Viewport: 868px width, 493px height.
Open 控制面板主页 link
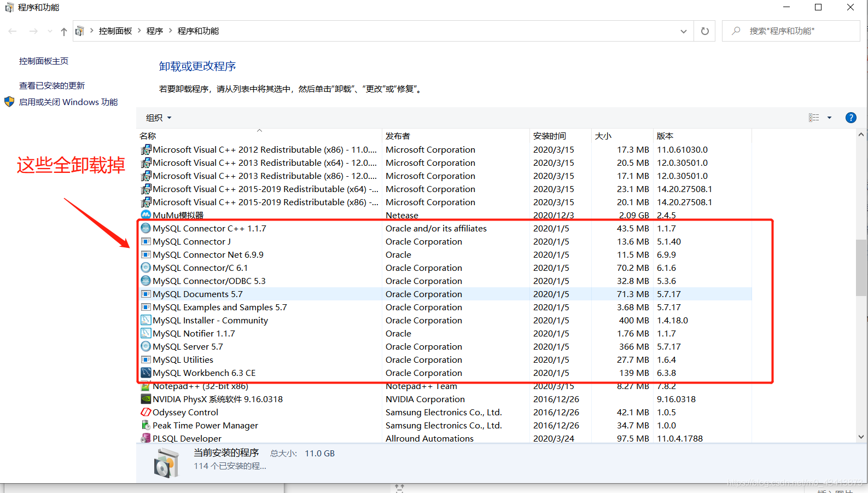coord(44,61)
